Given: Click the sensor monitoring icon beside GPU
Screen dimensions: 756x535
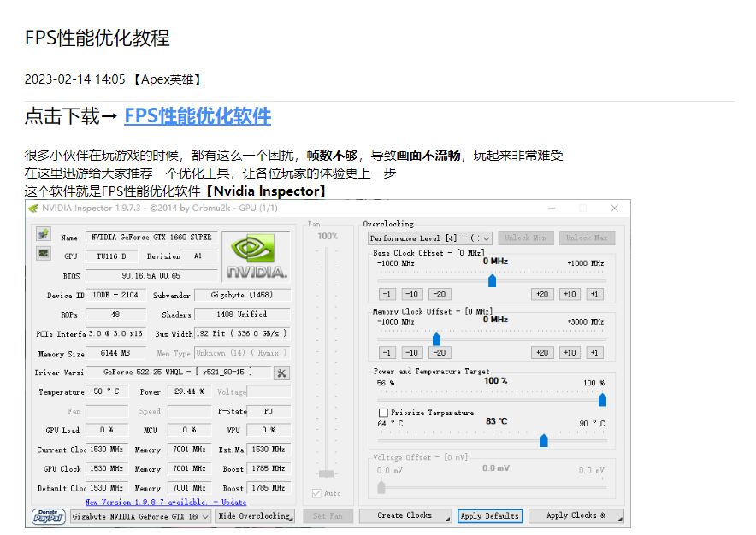Looking at the screenshot, I should coord(44,254).
